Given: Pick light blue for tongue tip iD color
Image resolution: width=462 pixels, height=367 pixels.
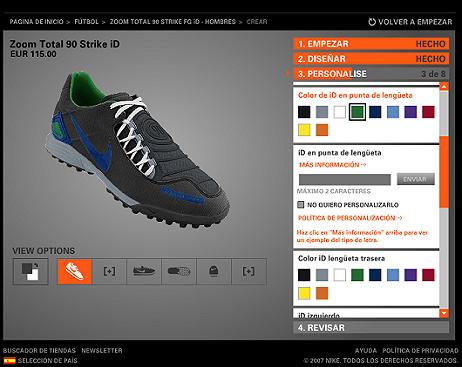Looking at the screenshot, I should [393, 112].
